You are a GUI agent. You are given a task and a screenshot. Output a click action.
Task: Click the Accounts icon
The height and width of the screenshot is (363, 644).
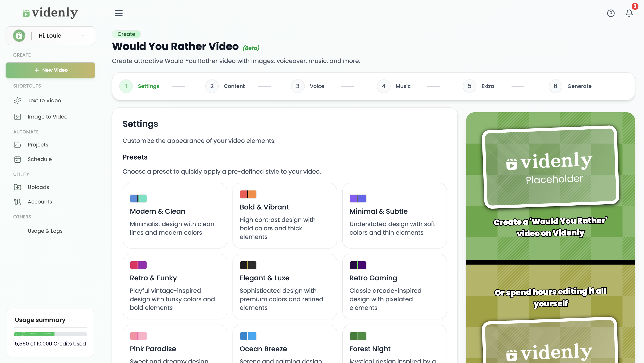coord(18,202)
